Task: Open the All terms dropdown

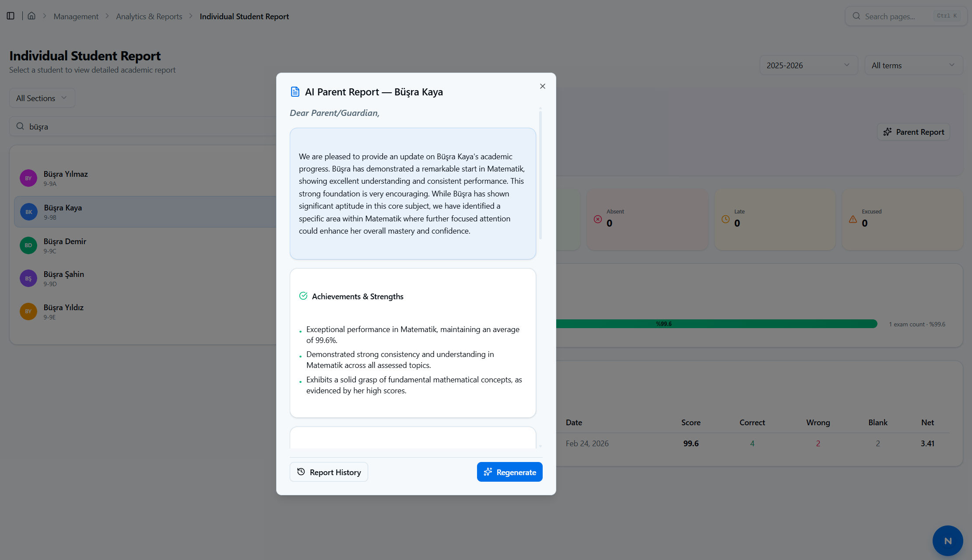Action: 913,65
